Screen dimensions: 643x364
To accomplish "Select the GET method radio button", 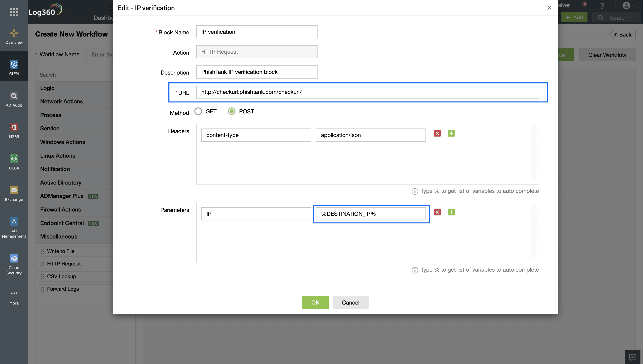I will coord(198,111).
